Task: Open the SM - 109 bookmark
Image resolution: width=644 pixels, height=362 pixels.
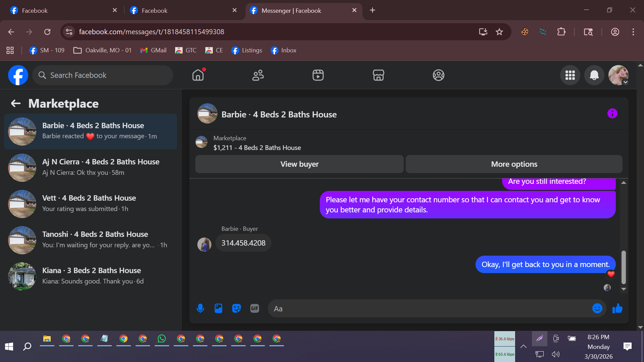Action: click(47, 50)
